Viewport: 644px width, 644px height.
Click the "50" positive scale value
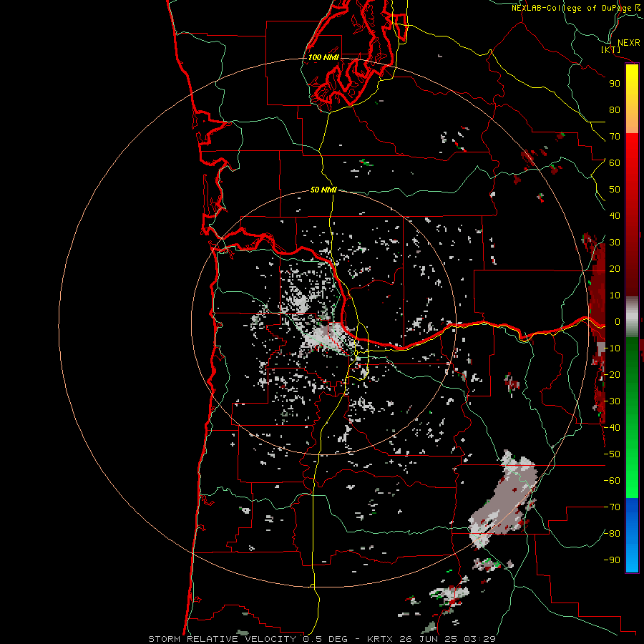click(615, 190)
